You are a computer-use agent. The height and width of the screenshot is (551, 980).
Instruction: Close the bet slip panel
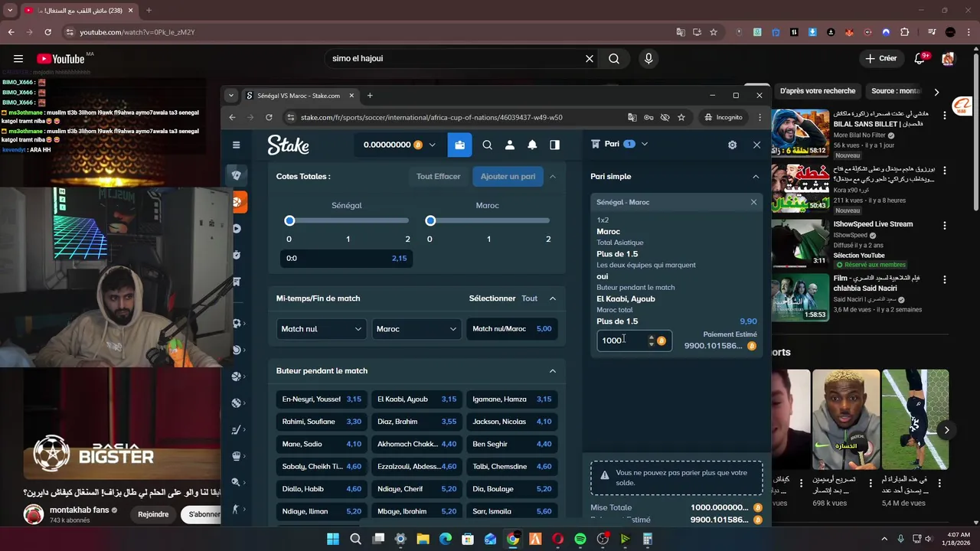756,145
